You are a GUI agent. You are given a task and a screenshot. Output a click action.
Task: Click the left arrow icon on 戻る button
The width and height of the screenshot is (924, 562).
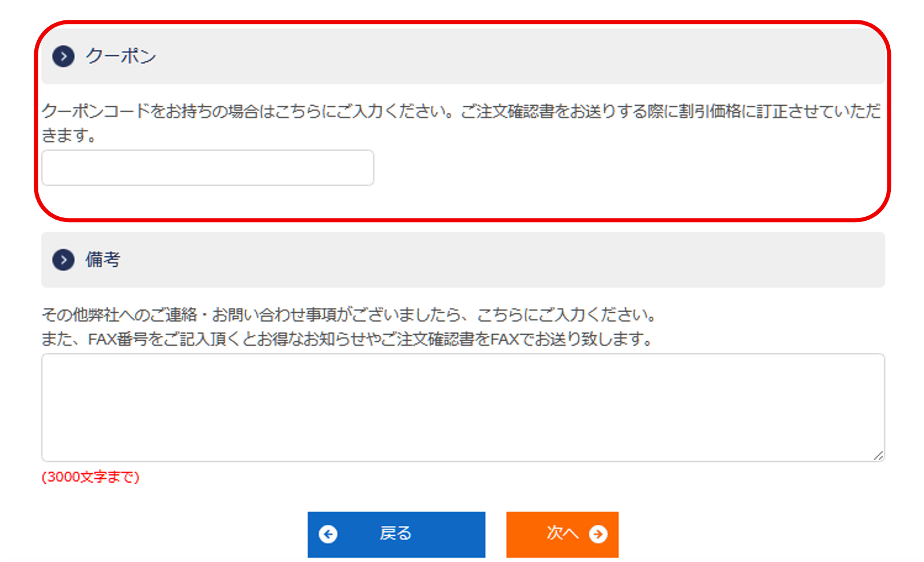click(328, 534)
